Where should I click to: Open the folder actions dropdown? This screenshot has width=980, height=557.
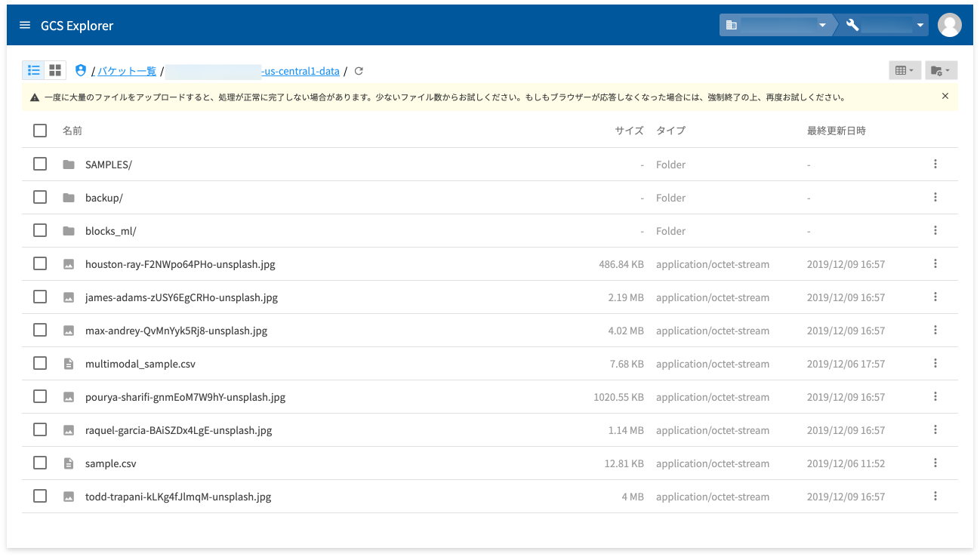tap(943, 70)
